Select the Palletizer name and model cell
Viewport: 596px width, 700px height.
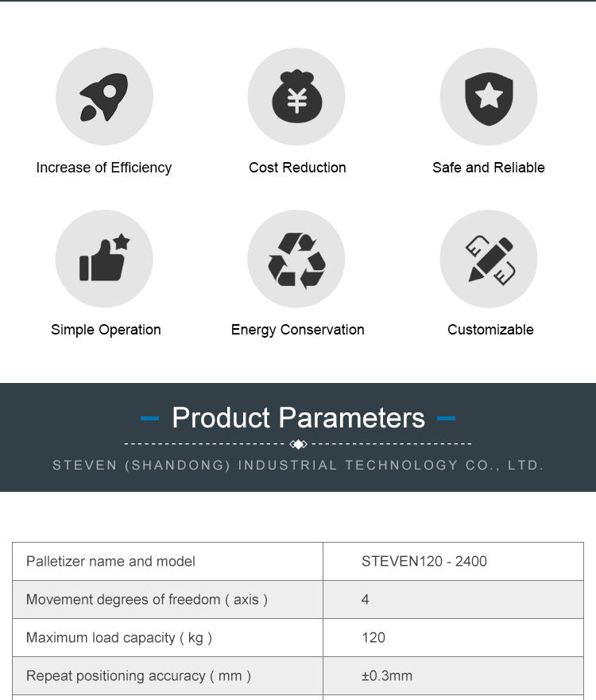tap(110, 562)
